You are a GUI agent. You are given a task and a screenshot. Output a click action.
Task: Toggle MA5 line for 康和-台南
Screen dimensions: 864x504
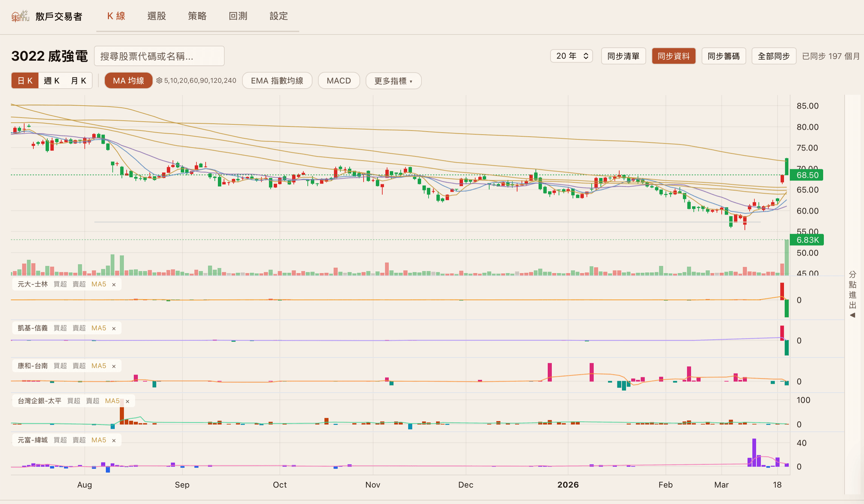[99, 366]
